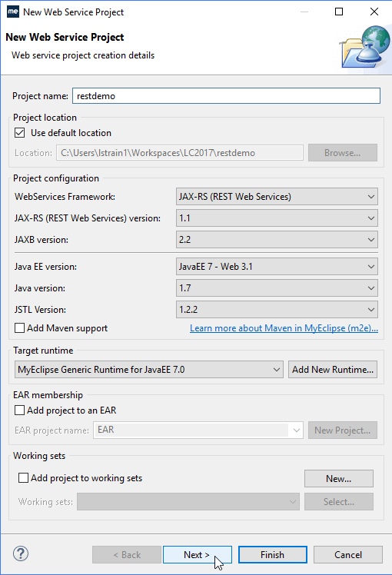Viewport: 392px width, 575px height.
Task: Open the disabled Working sets combo box
Action: point(188,502)
